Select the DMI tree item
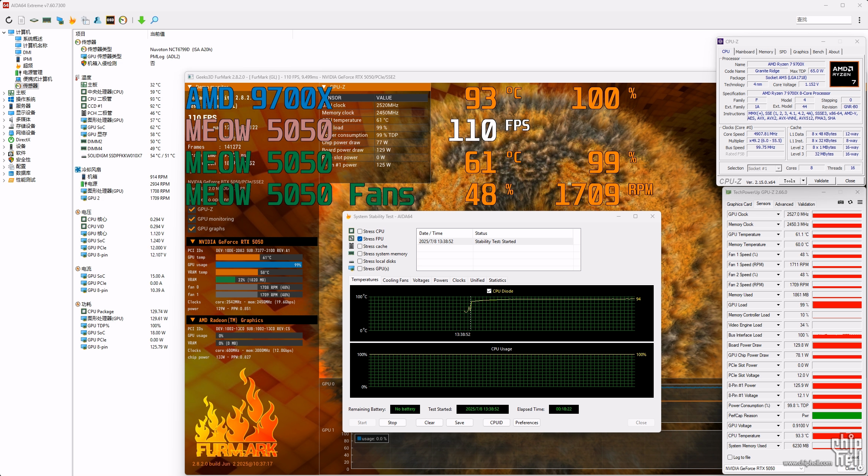The image size is (868, 476). coord(27,52)
